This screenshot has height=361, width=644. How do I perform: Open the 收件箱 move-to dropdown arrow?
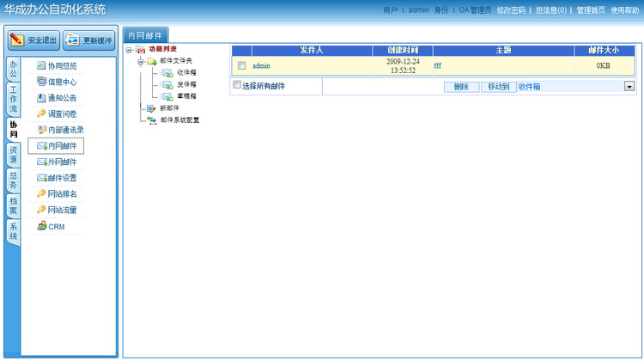(x=629, y=86)
